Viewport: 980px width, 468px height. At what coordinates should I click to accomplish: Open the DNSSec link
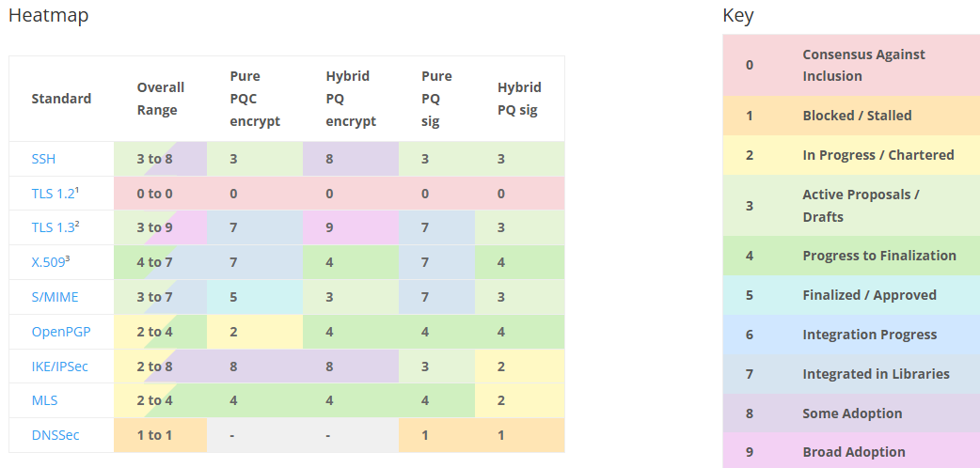click(x=53, y=435)
